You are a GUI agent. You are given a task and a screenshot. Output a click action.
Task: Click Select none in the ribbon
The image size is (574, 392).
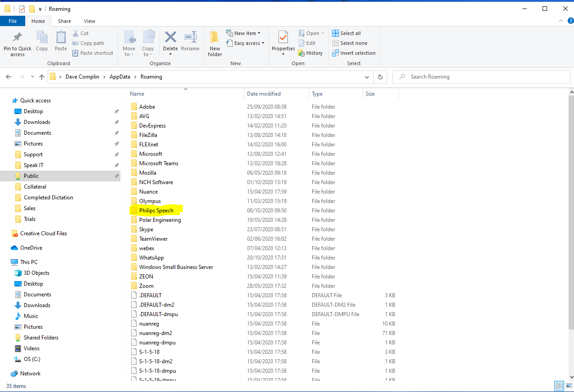349,43
